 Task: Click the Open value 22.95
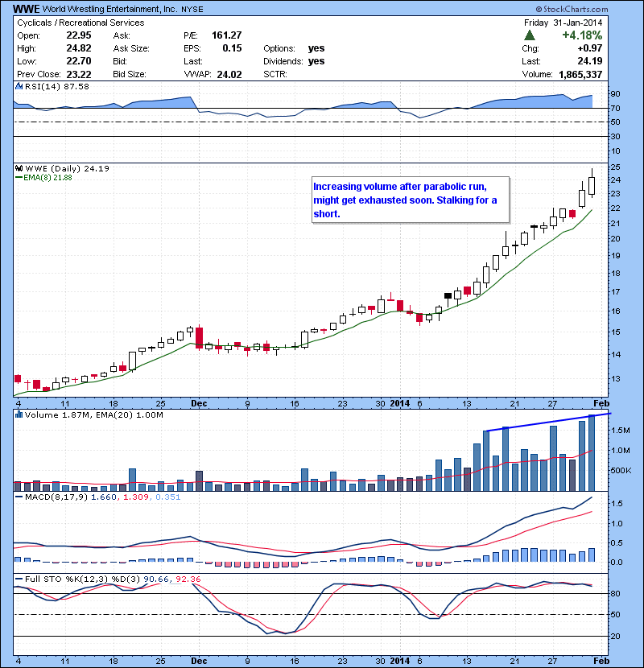(x=79, y=35)
